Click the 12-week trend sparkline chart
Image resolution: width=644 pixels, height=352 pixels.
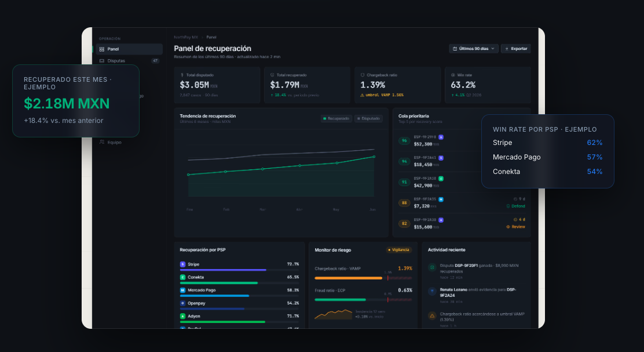(334, 314)
